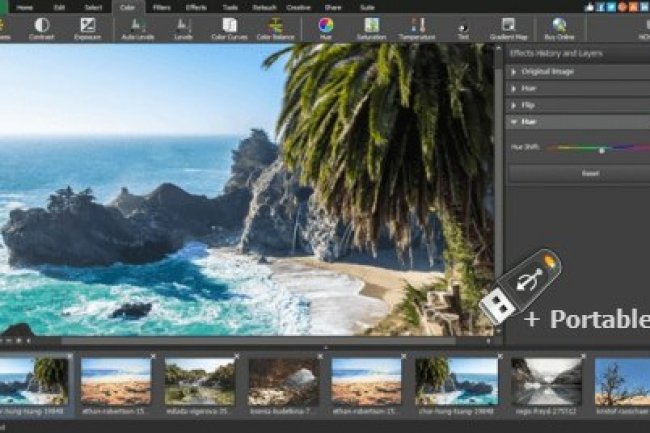
Task: Select the Contrast tool
Action: coord(41,27)
